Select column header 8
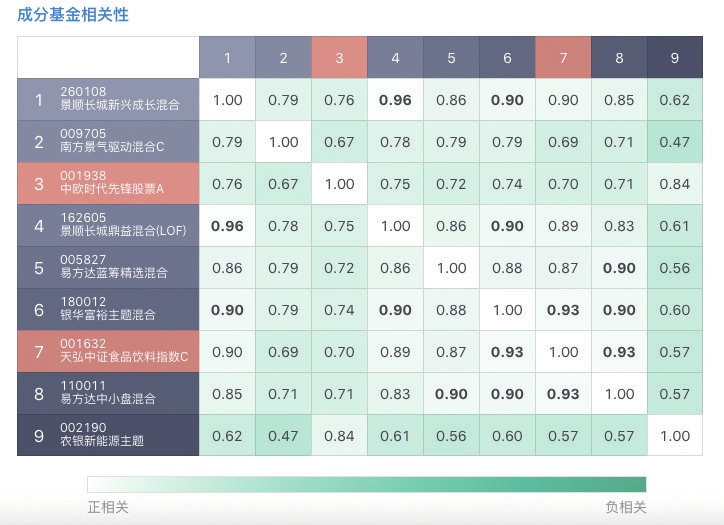This screenshot has height=525, width=724. click(619, 58)
